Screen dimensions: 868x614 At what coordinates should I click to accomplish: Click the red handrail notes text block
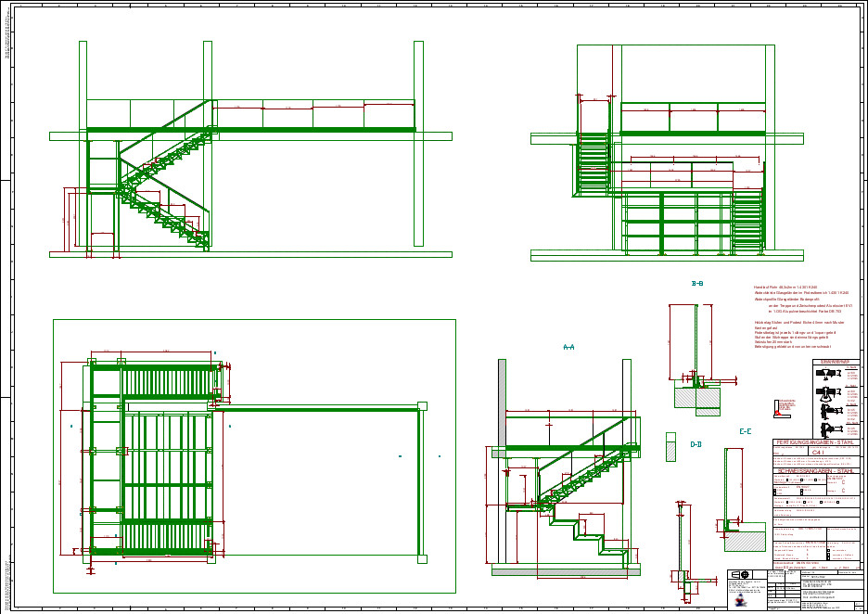[x=803, y=316]
